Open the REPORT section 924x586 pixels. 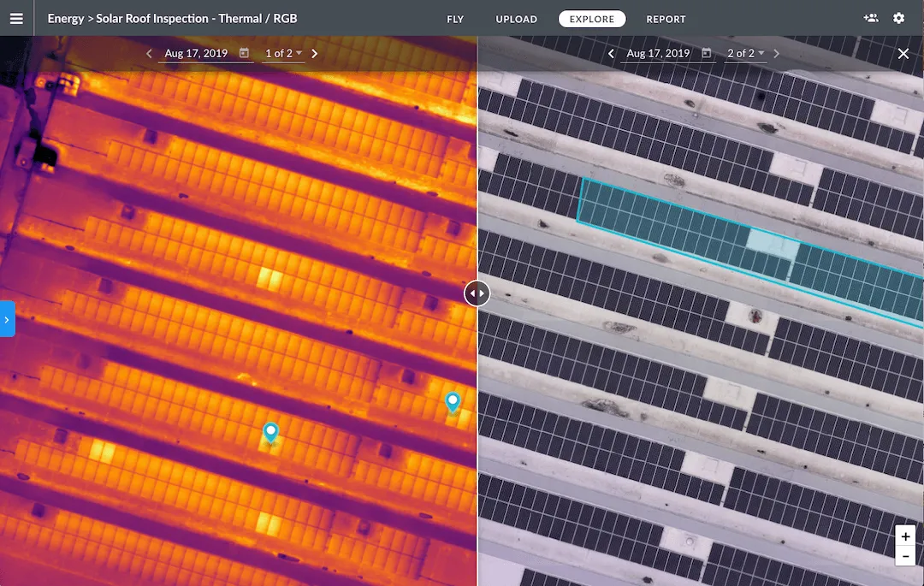[x=666, y=18]
